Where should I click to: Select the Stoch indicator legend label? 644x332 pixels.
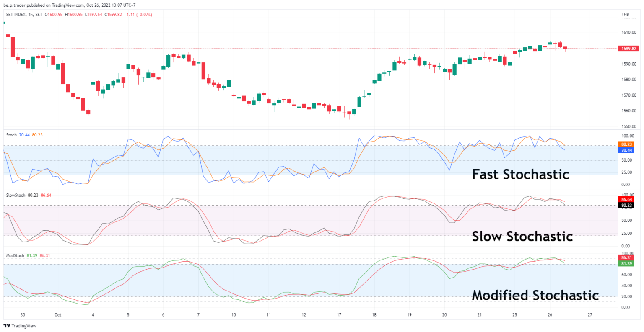(11, 135)
